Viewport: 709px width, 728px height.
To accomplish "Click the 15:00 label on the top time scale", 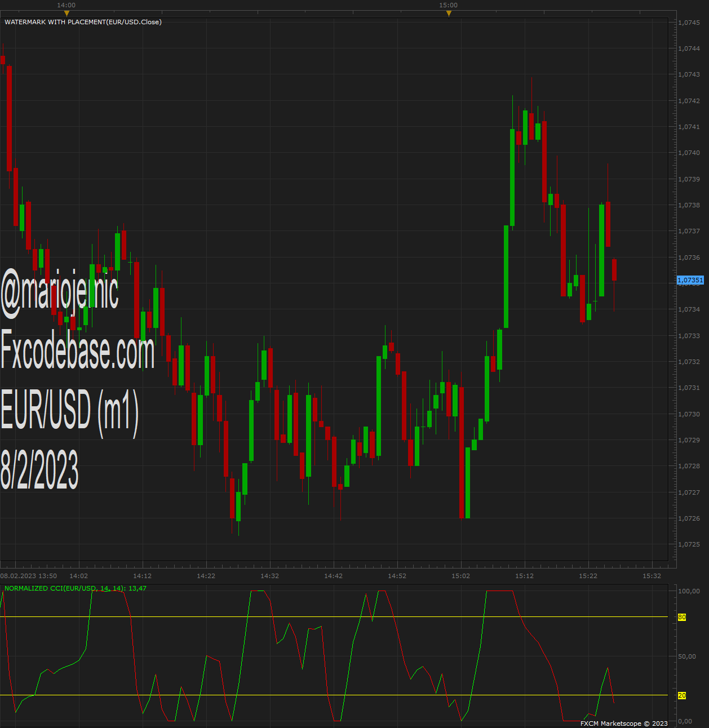I will click(x=449, y=5).
